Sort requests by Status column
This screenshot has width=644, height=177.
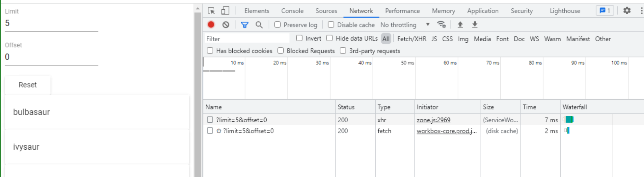pos(355,107)
